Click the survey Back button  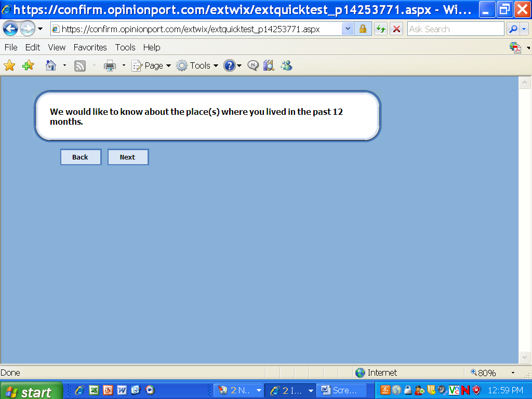tap(81, 157)
